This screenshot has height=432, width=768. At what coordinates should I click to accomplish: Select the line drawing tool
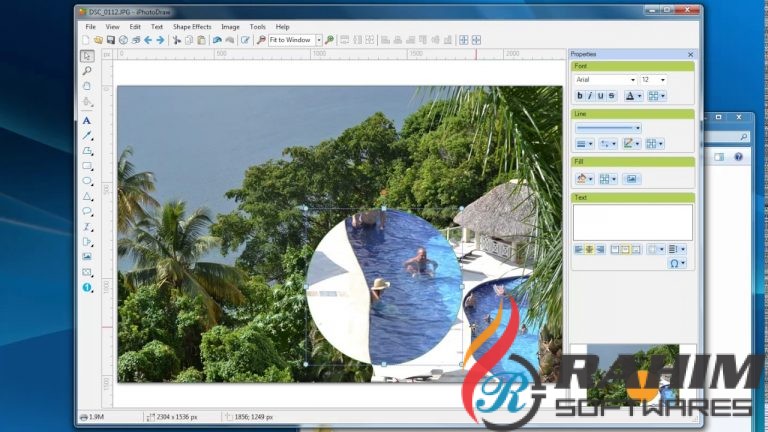[x=87, y=135]
